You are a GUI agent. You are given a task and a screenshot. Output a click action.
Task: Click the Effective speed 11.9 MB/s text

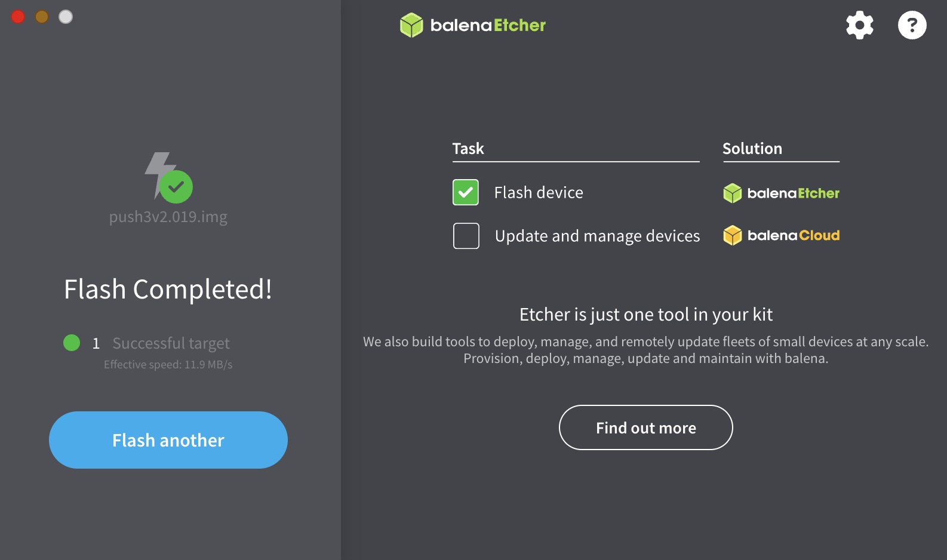point(168,364)
